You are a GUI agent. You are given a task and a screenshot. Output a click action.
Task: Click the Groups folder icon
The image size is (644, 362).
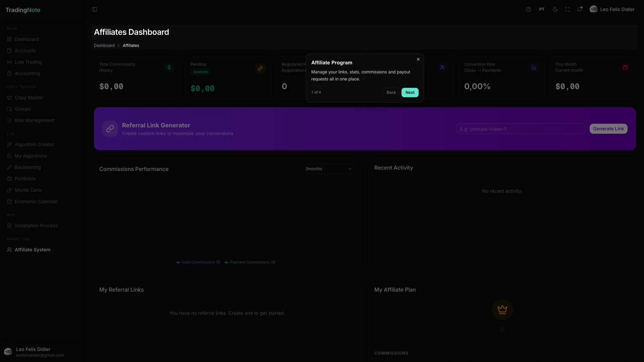pos(9,109)
